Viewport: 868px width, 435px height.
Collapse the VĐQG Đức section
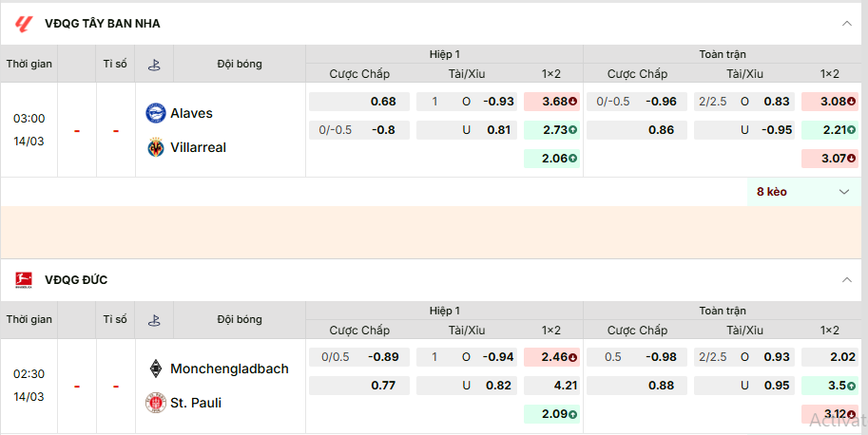click(846, 280)
